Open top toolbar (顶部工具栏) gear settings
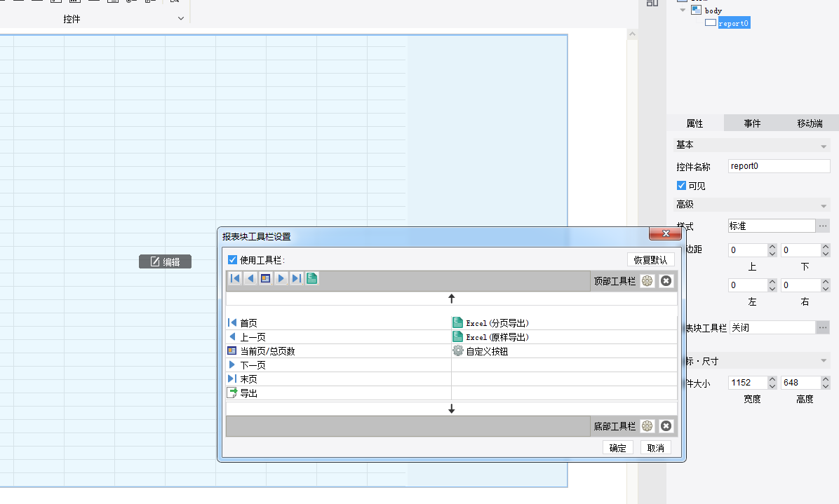Image resolution: width=839 pixels, height=504 pixels. pos(647,281)
